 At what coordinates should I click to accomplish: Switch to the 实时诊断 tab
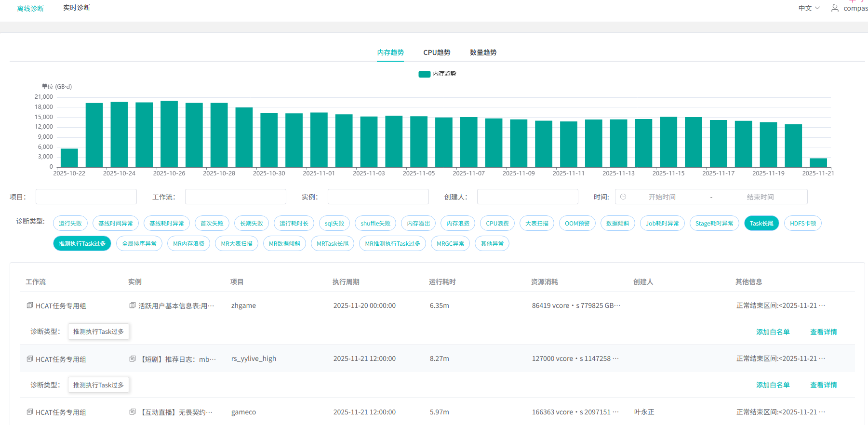(x=77, y=8)
